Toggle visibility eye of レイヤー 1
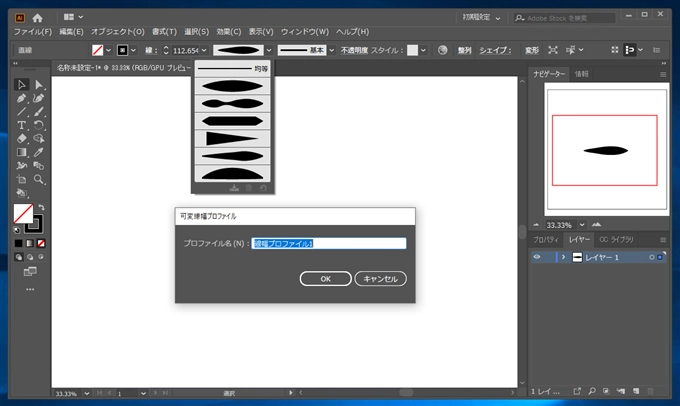This screenshot has width=680, height=406. point(537,257)
